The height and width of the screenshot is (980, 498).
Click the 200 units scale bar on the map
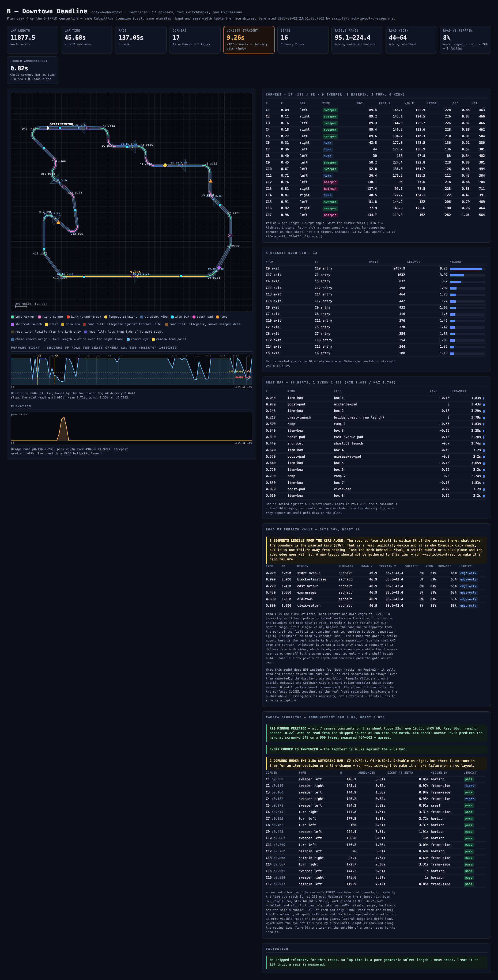pyautogui.click(x=21, y=306)
